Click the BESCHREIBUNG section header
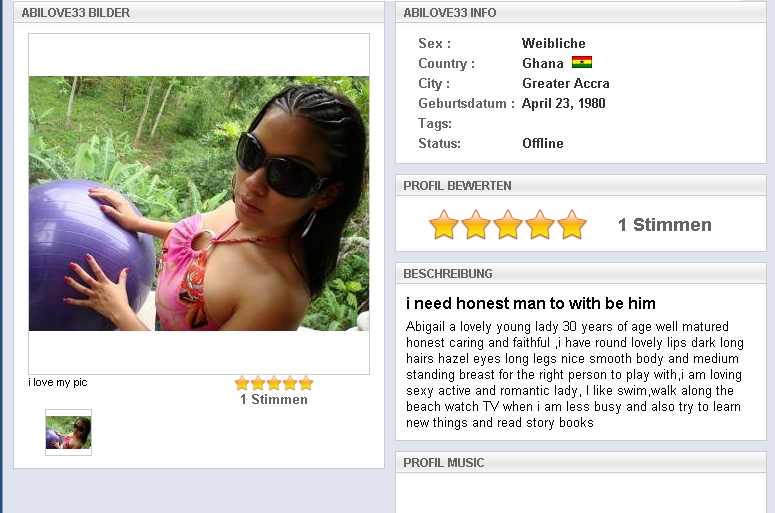This screenshot has width=775, height=513. [x=581, y=273]
